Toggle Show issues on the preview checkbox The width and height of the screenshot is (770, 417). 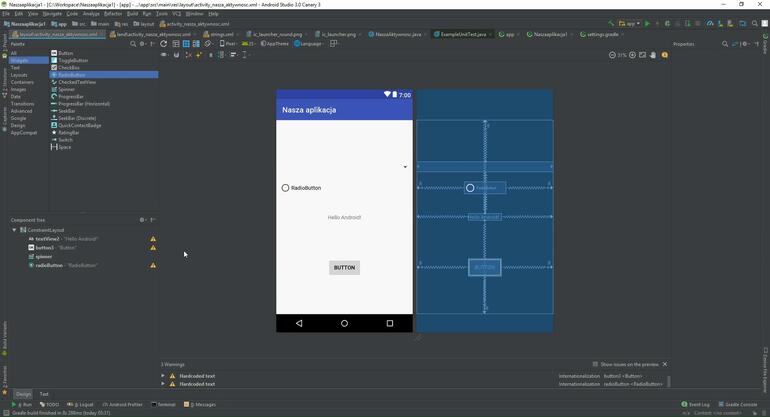(595, 364)
